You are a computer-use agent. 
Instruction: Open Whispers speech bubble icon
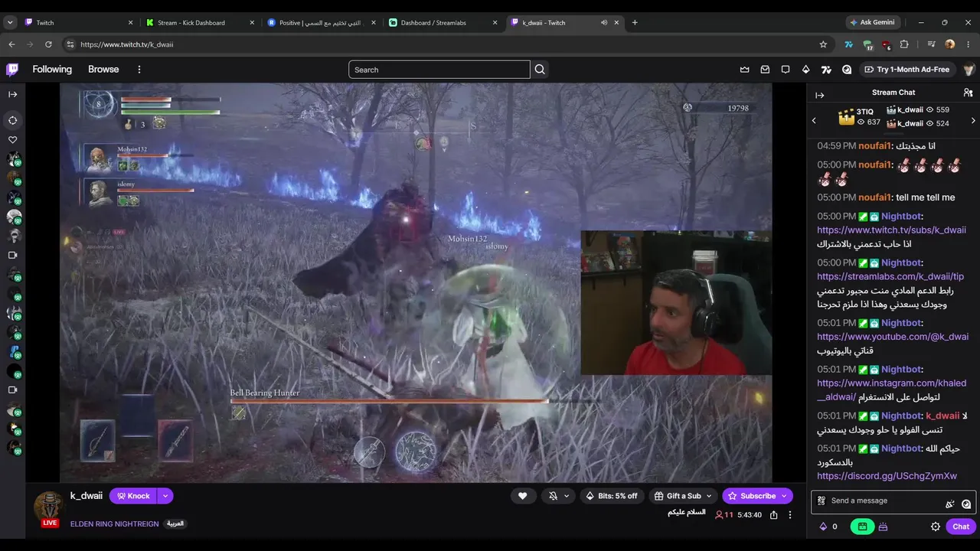point(786,70)
